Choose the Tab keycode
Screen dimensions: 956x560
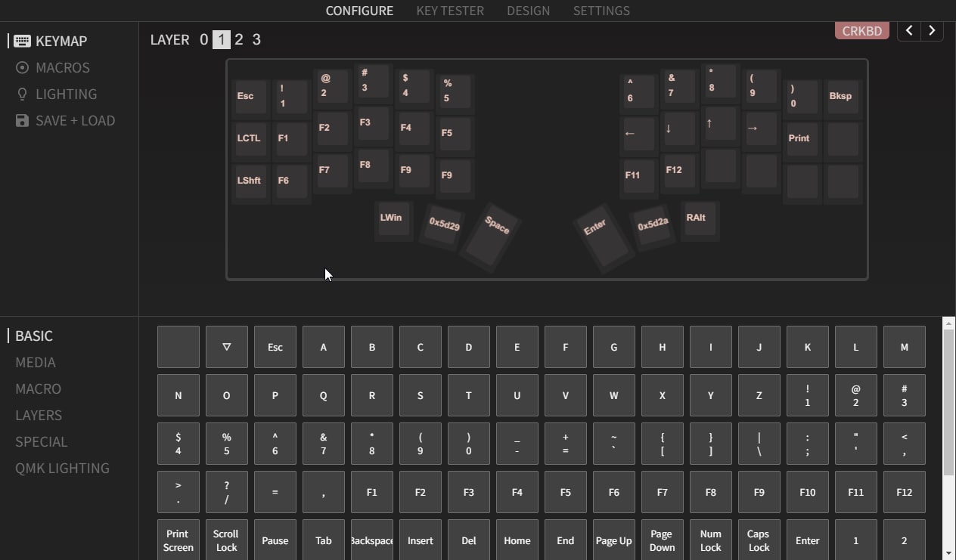(x=323, y=540)
